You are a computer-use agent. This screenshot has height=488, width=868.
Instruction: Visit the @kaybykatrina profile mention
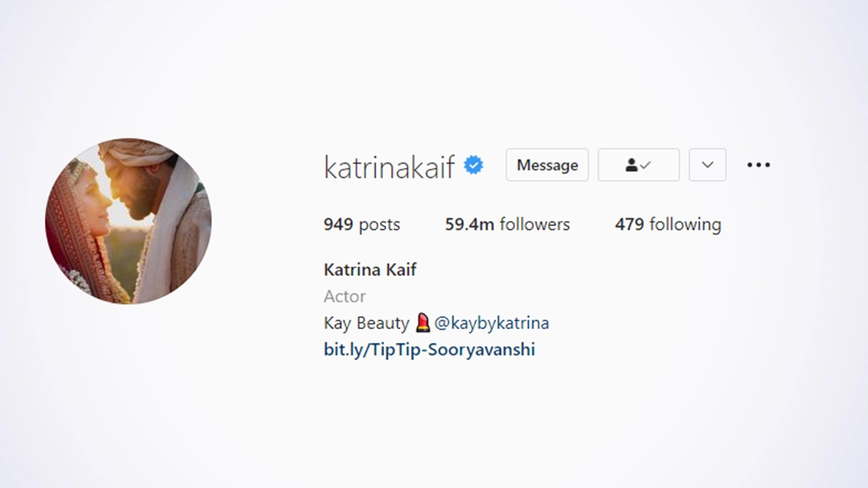pos(492,323)
